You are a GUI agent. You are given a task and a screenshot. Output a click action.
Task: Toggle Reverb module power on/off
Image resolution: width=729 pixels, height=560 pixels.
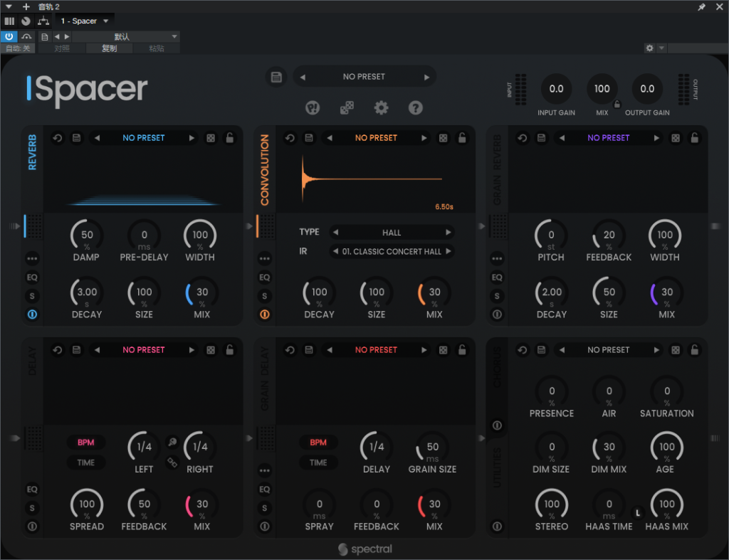[32, 315]
